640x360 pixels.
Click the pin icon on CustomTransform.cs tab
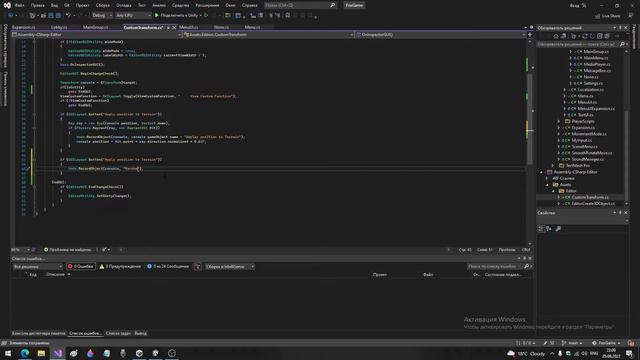coord(168,28)
